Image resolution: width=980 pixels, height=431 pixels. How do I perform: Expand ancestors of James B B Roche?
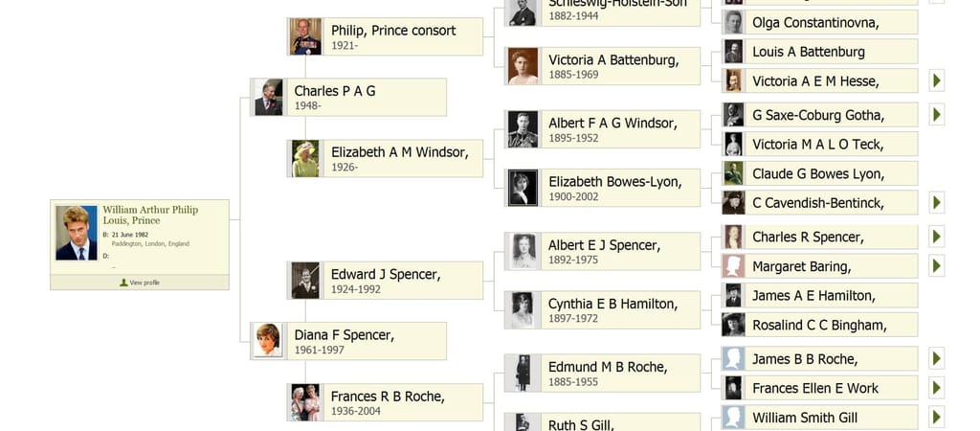point(937,358)
